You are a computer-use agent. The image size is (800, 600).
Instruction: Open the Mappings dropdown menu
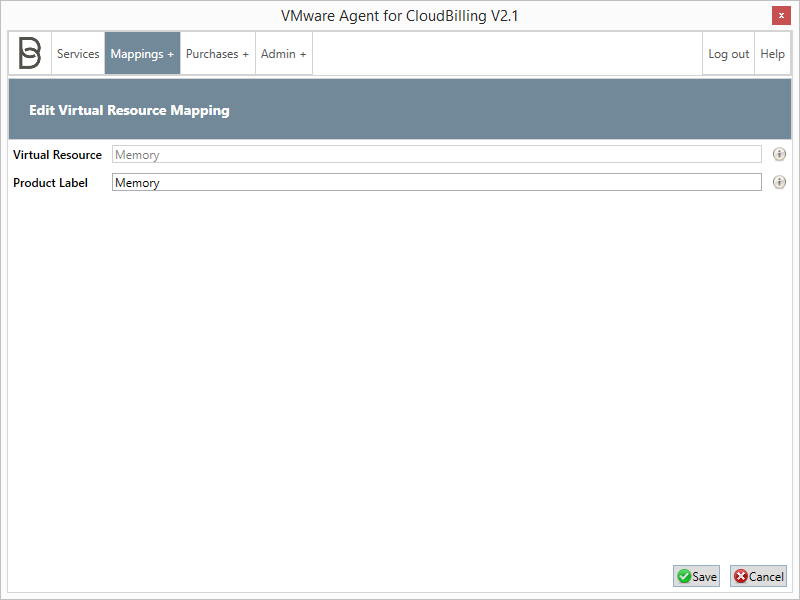(141, 53)
